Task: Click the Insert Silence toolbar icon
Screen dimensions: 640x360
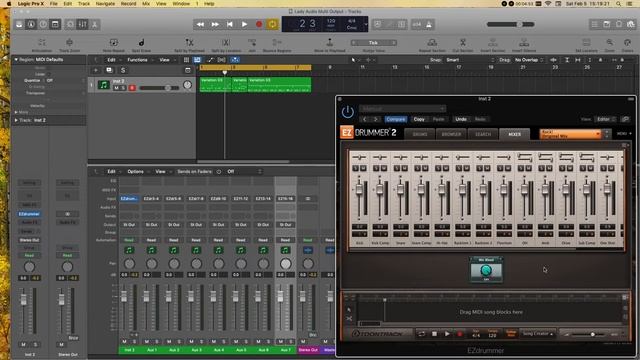Action: coord(524,42)
